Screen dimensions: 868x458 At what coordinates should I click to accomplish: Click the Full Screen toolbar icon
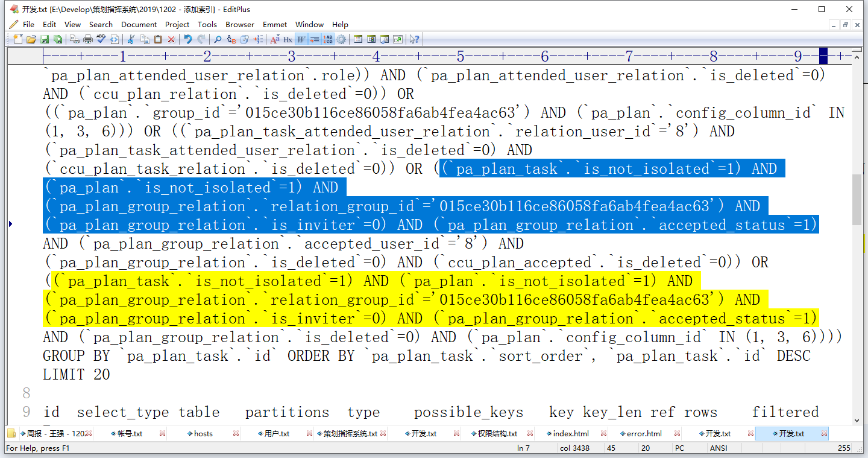pyautogui.click(x=398, y=39)
